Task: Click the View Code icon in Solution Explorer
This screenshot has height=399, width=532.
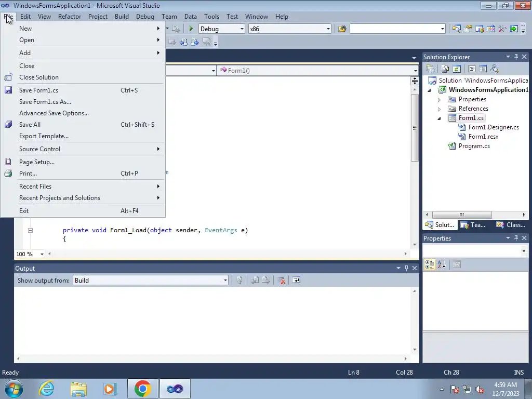Action: pyautogui.click(x=472, y=69)
